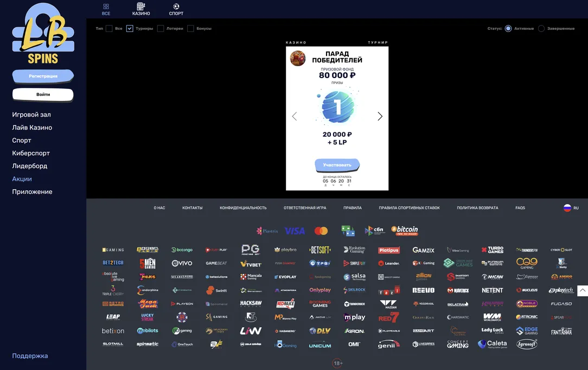Click the Visa payment logo
Image resolution: width=588 pixels, height=370 pixels.
[295, 231]
